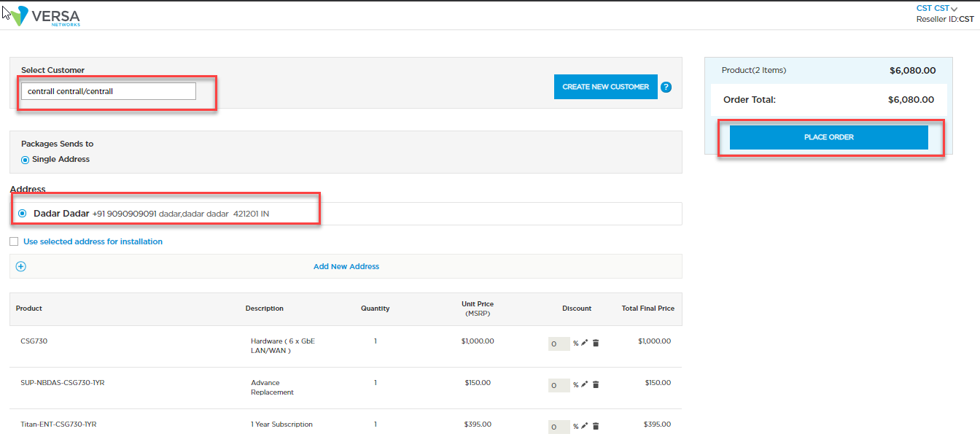Image resolution: width=980 pixels, height=442 pixels.
Task: Click SUP-NBDAS-CSG730-1YR discount field
Action: tap(559, 385)
